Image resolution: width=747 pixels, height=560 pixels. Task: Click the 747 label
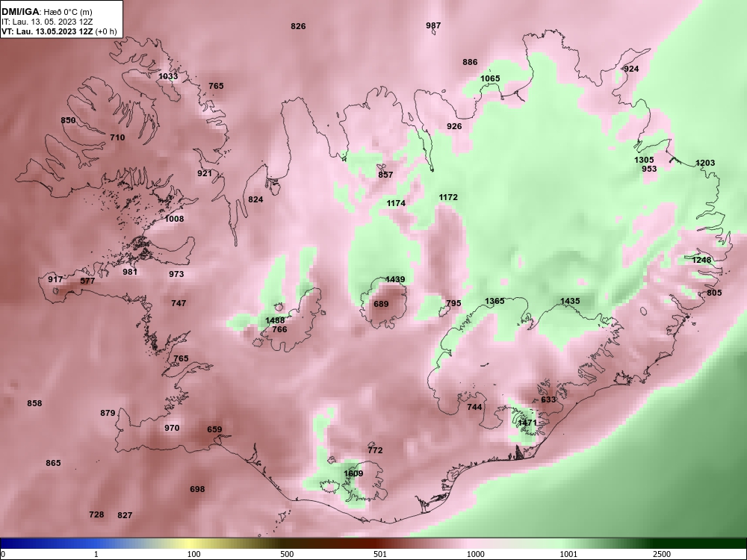179,303
